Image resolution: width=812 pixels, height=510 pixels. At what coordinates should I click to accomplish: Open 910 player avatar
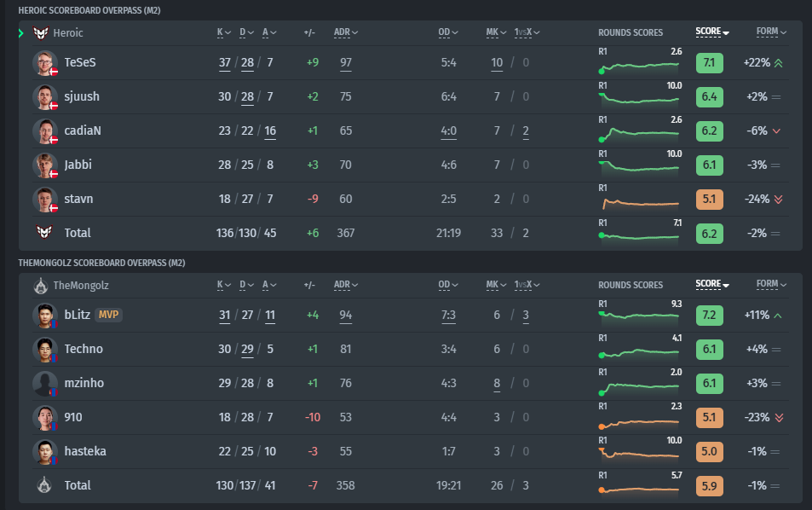click(45, 418)
